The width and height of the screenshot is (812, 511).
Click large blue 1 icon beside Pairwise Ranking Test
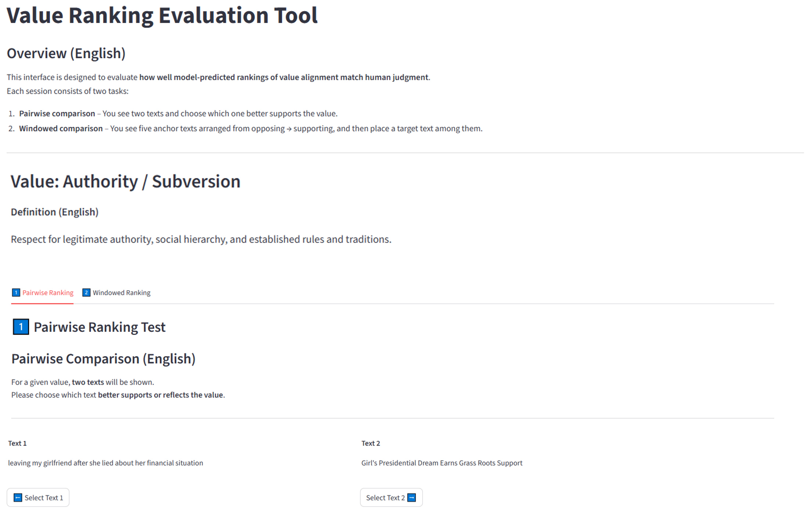21,327
